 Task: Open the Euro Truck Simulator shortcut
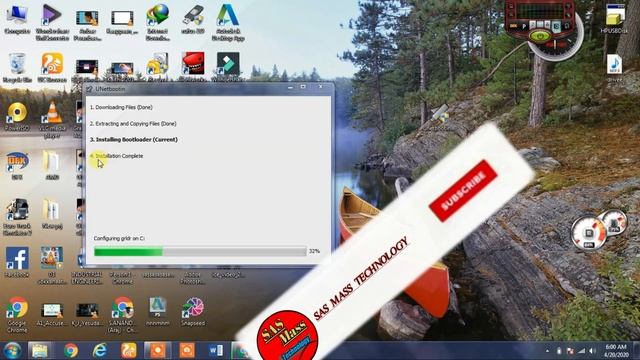point(17,217)
